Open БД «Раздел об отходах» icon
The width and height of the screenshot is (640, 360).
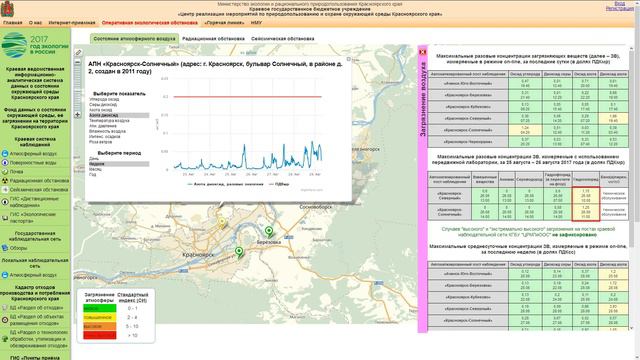click(x=5, y=308)
